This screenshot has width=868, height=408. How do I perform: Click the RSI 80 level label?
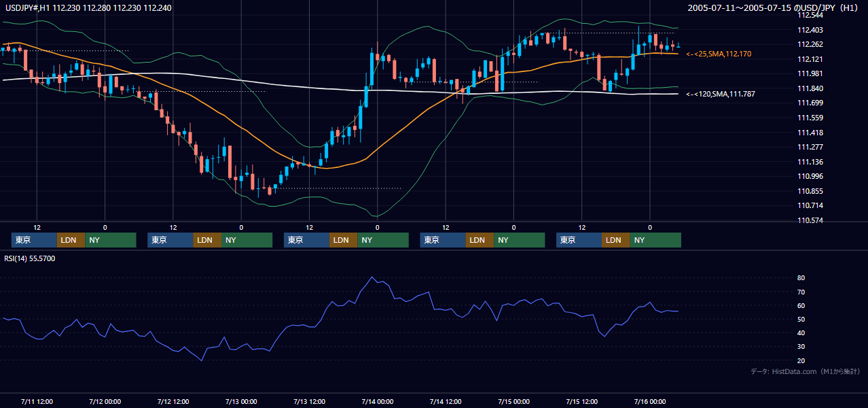pyautogui.click(x=801, y=278)
